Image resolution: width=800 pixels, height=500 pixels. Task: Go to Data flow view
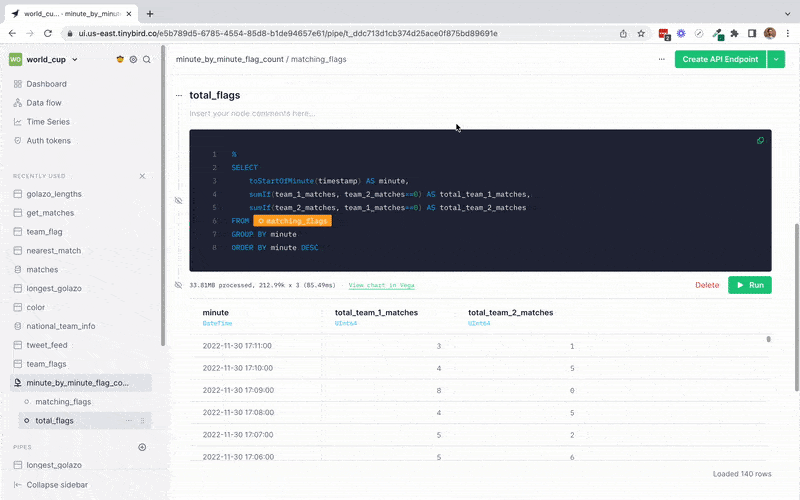[44, 103]
